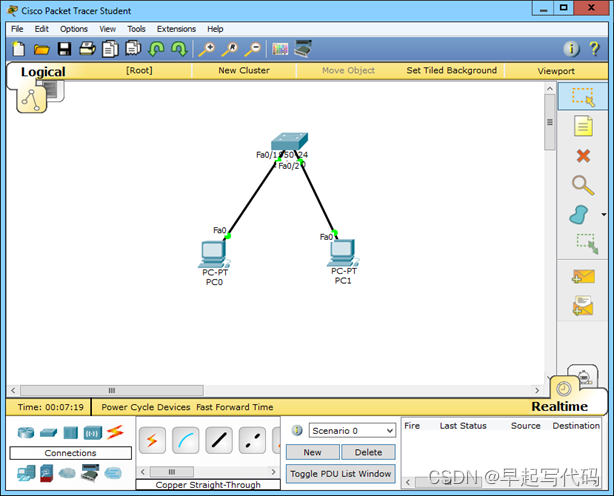
Task: Pick Copper Cross-Over dashed cable
Action: click(x=252, y=440)
